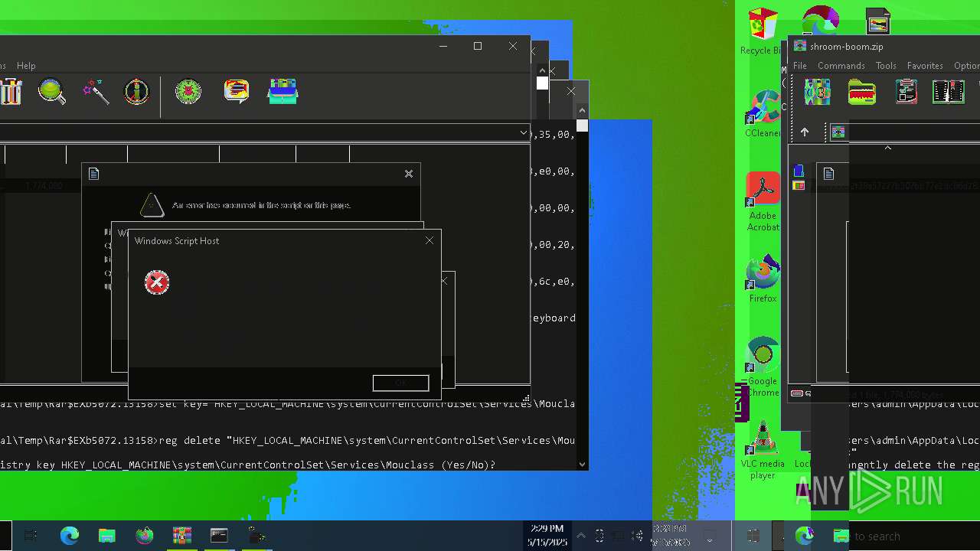Open Firefox desktop shortcut

click(x=763, y=279)
